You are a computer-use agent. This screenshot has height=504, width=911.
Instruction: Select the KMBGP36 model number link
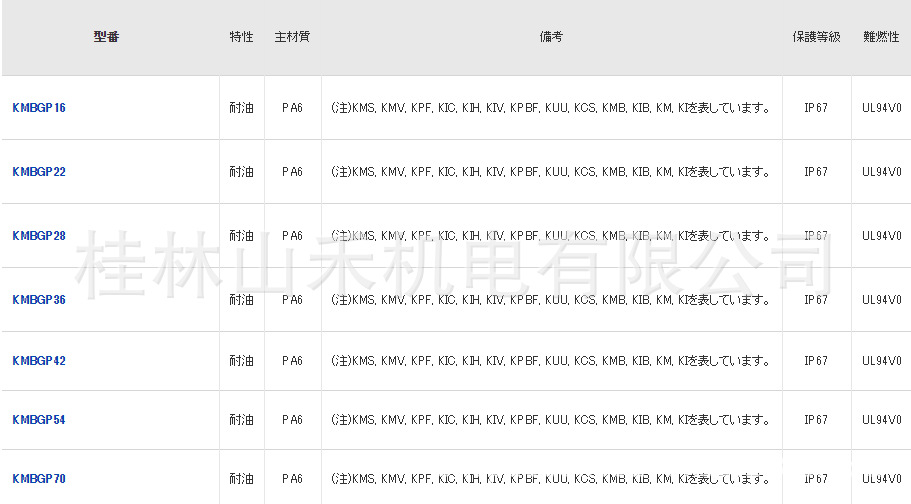39,300
